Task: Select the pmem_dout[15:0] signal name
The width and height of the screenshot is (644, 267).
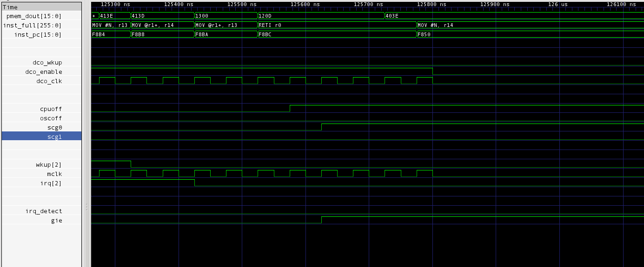Action: tap(33, 16)
